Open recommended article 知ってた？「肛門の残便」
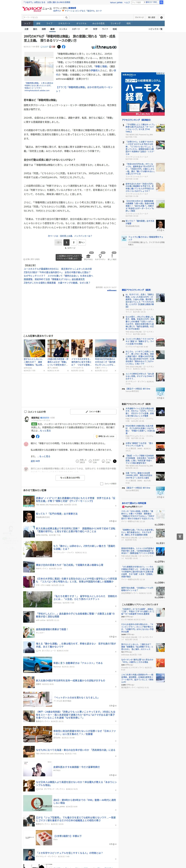The height and width of the screenshot is (868, 186). [x=57, y=514]
